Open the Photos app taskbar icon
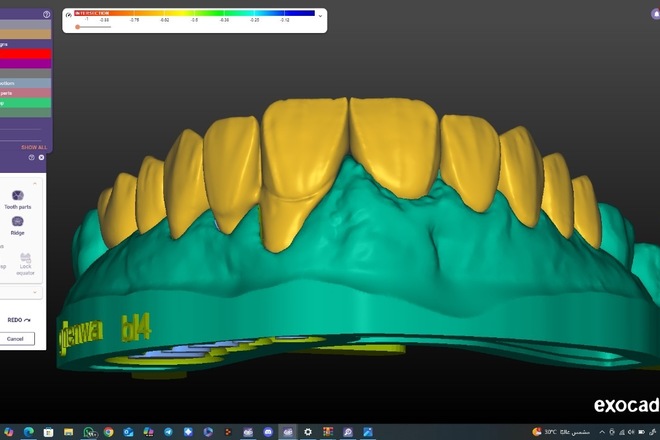The height and width of the screenshot is (440, 660). [368, 432]
